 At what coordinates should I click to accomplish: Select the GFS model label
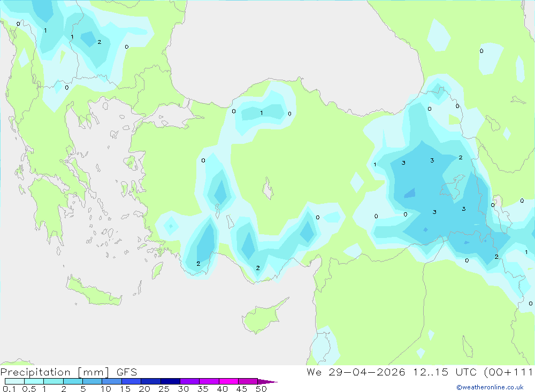click(127, 372)
